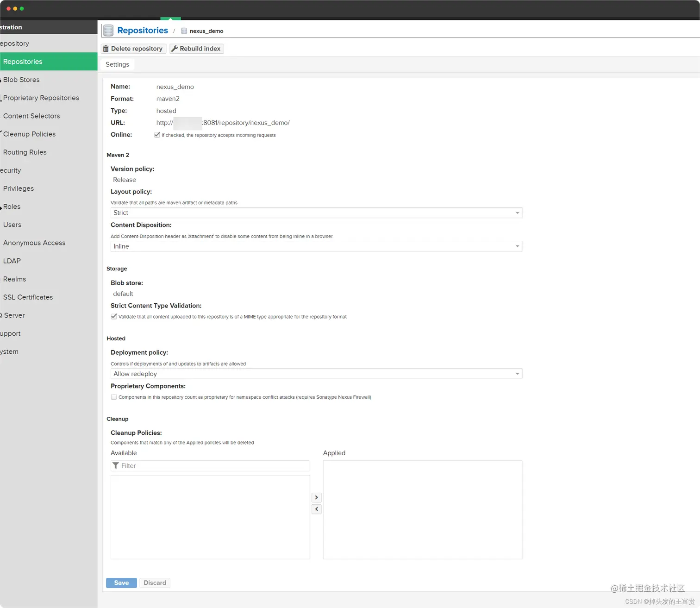Expand the System section in sidebar

[49, 351]
